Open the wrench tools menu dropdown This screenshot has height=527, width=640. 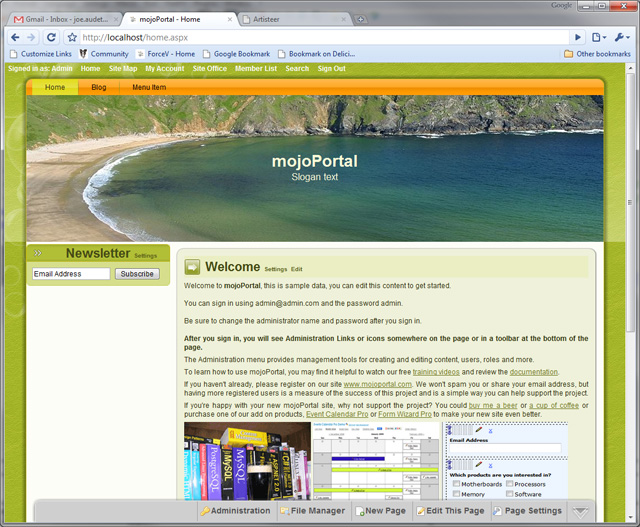pyautogui.click(x=621, y=37)
